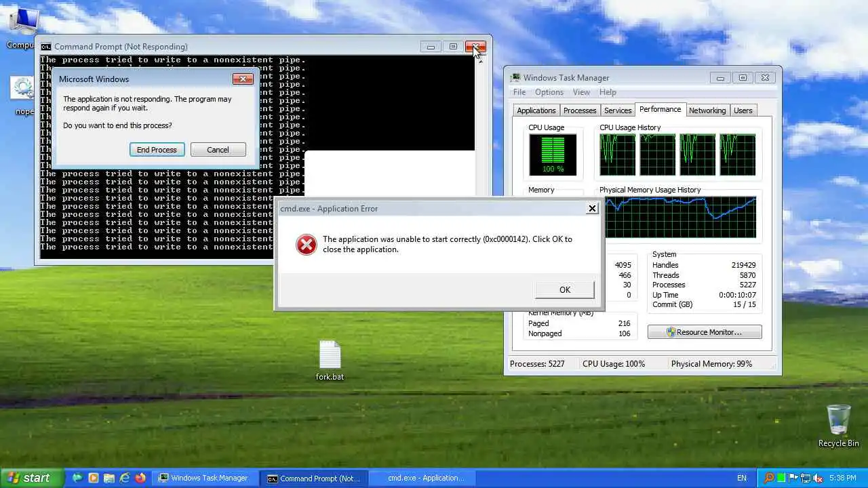Click Cancel in not responding dialog
Image resolution: width=868 pixels, height=488 pixels.
pos(218,150)
